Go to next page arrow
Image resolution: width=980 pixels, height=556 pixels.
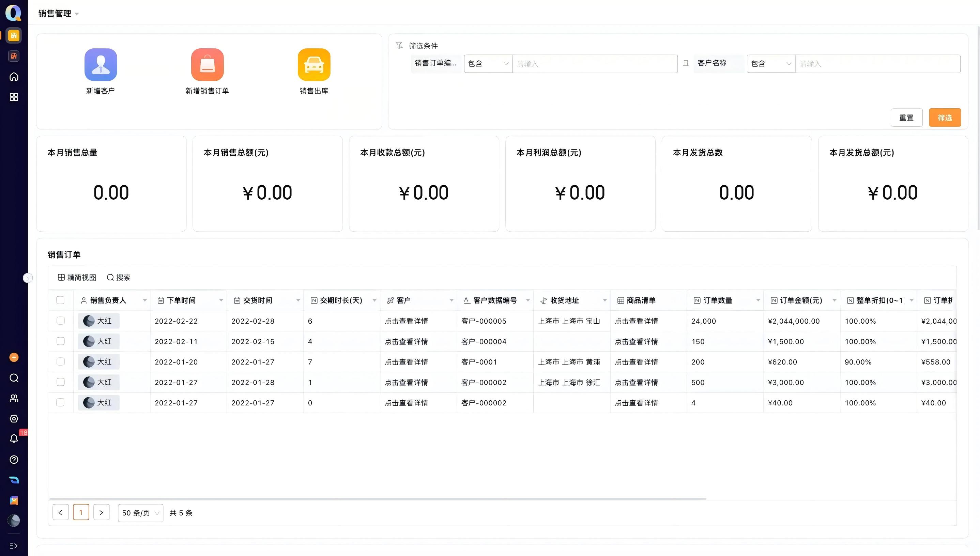(101, 512)
